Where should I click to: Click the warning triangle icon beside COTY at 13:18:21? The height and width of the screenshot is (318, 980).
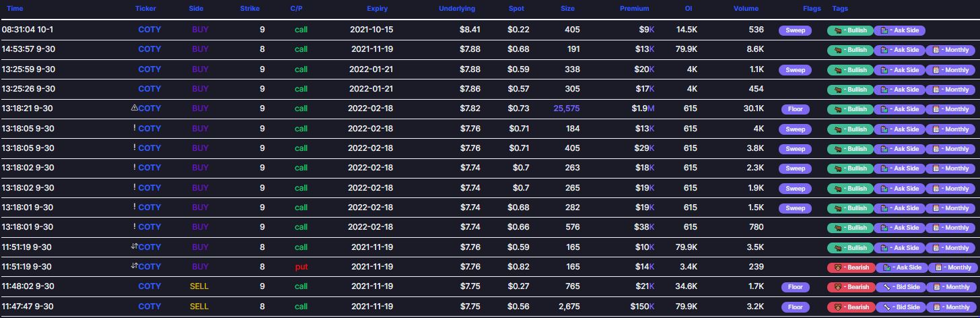pos(134,108)
